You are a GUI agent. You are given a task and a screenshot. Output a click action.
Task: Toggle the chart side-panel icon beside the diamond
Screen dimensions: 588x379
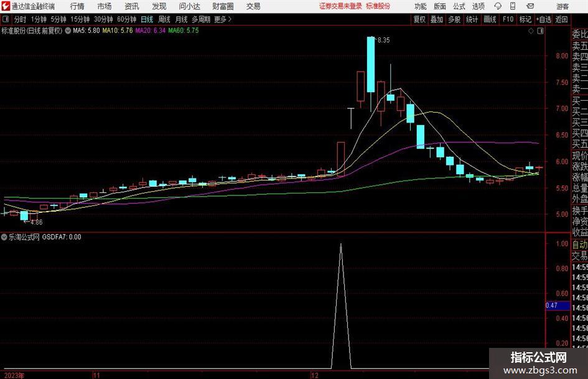540,31
